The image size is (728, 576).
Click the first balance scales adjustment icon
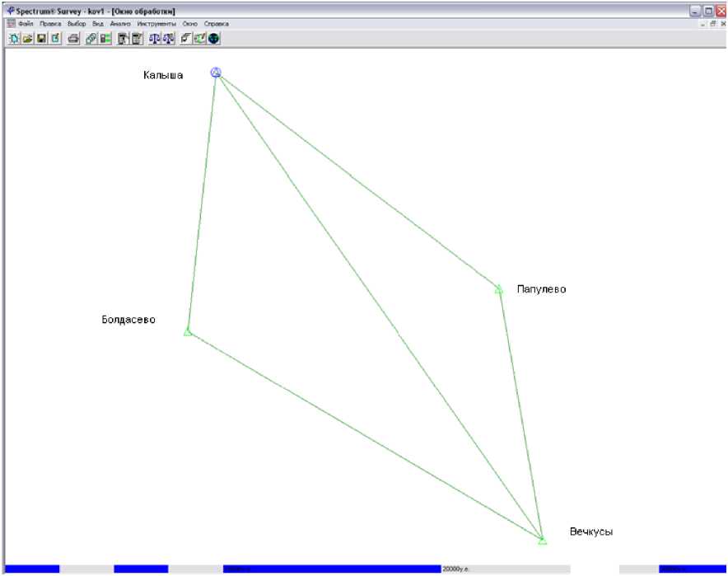[x=155, y=39]
